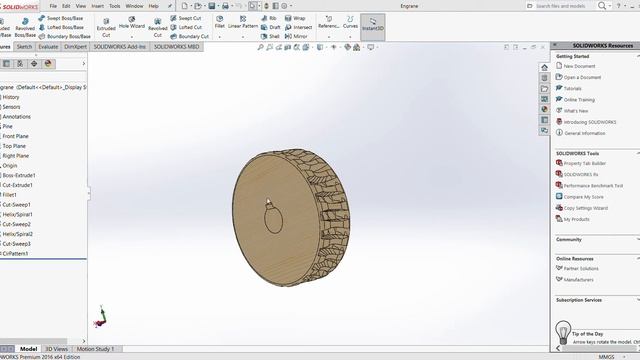This screenshot has width=640, height=360.
Task: Select the Draft tool
Action: tap(270, 27)
